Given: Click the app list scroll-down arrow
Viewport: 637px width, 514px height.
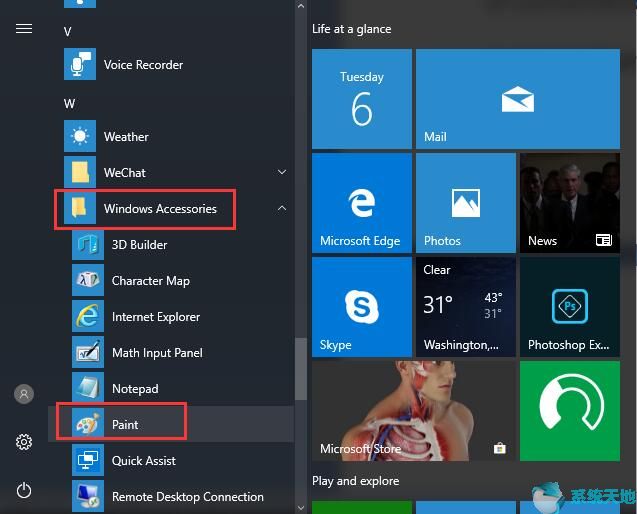Looking at the screenshot, I should click(301, 507).
